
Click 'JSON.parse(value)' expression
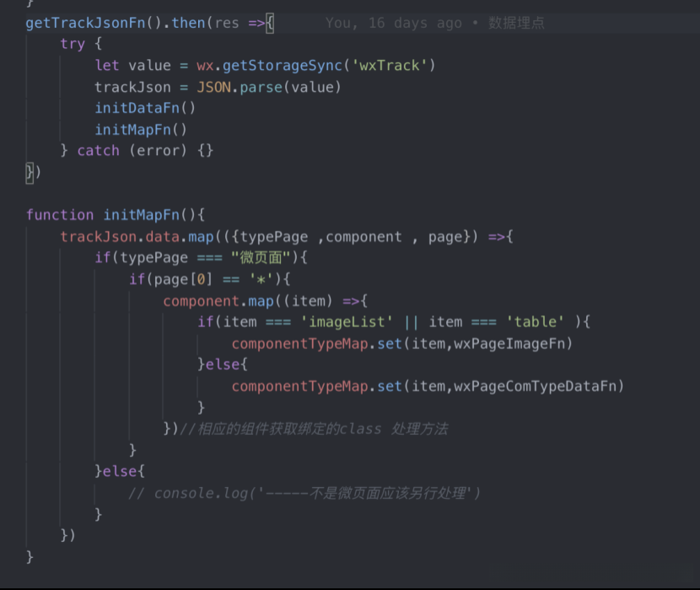coord(269,87)
